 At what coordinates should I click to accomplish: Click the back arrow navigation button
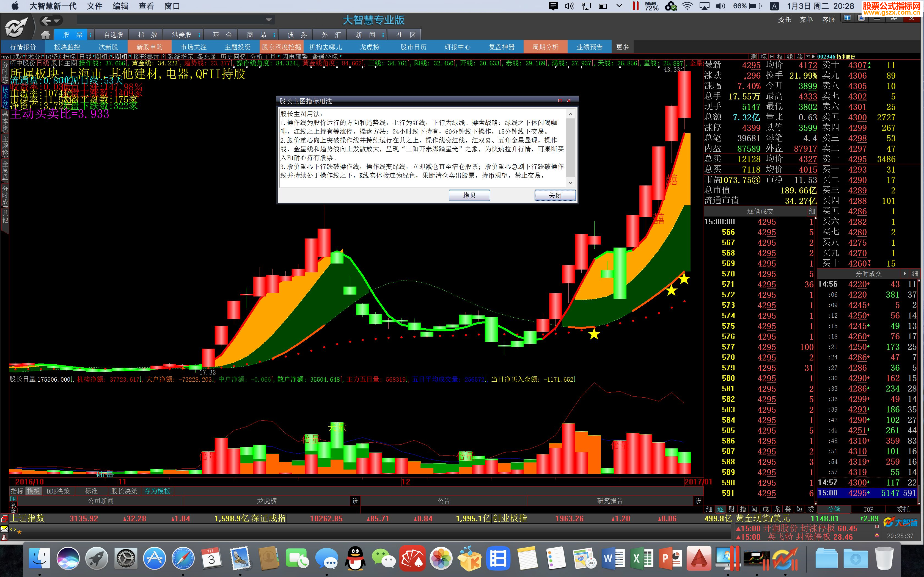click(x=46, y=21)
